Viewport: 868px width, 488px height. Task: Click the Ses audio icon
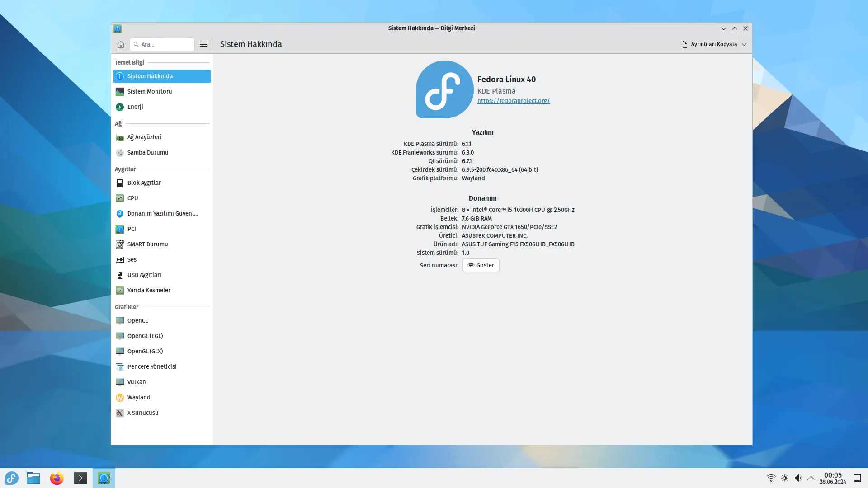[x=120, y=260]
